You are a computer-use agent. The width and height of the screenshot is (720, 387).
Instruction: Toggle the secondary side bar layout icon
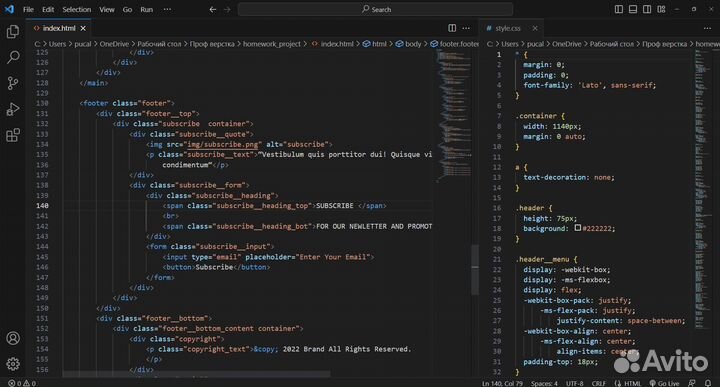647,9
